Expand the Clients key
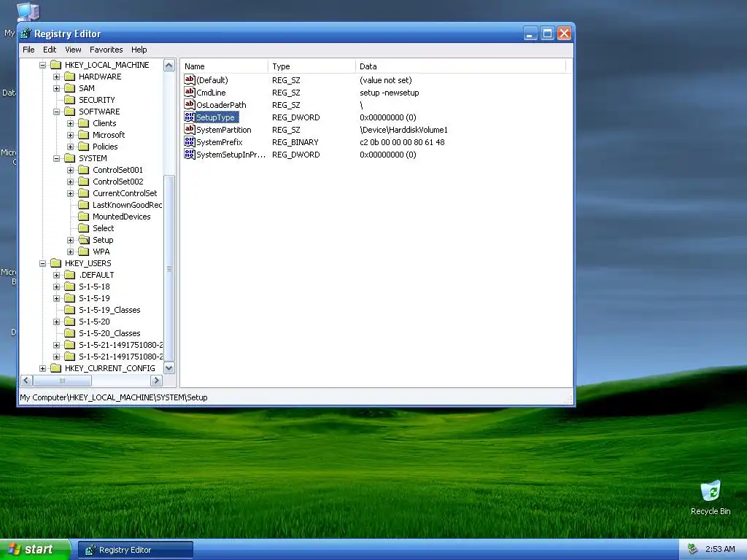 (x=71, y=123)
